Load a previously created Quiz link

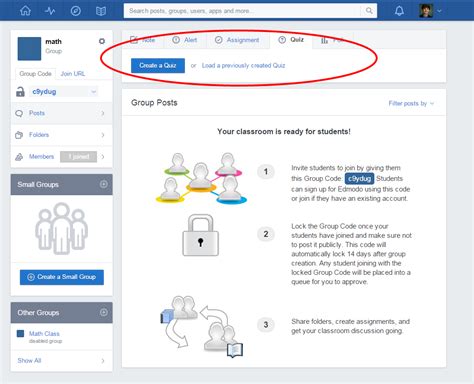[243, 65]
